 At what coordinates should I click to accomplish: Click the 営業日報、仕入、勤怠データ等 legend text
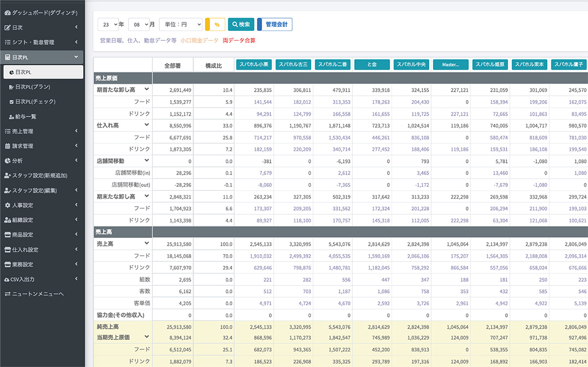tap(138, 41)
